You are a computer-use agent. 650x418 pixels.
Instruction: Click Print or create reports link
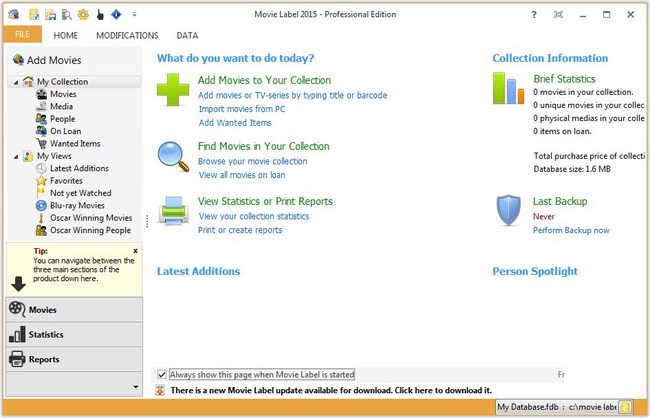click(240, 230)
